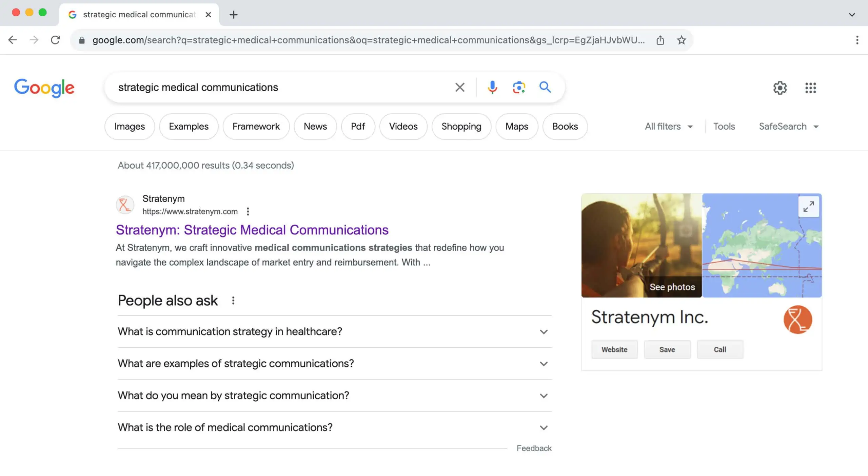Open See photos on archery image

click(672, 287)
